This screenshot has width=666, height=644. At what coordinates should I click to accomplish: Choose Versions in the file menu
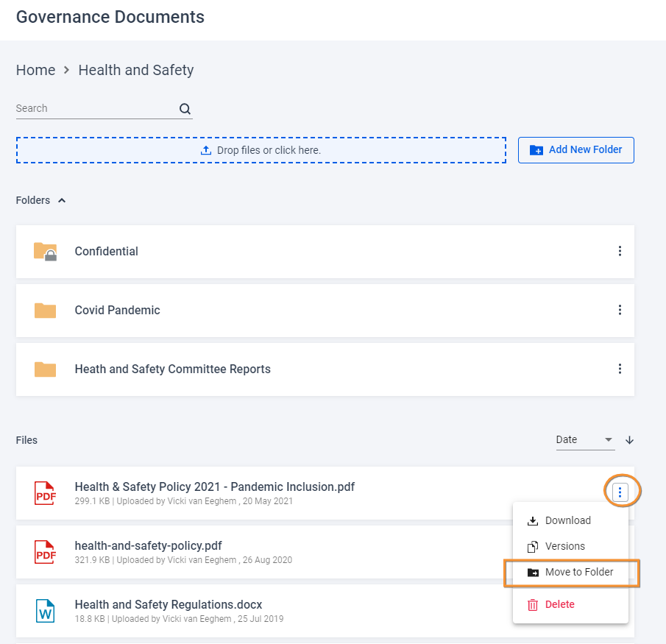tap(564, 546)
